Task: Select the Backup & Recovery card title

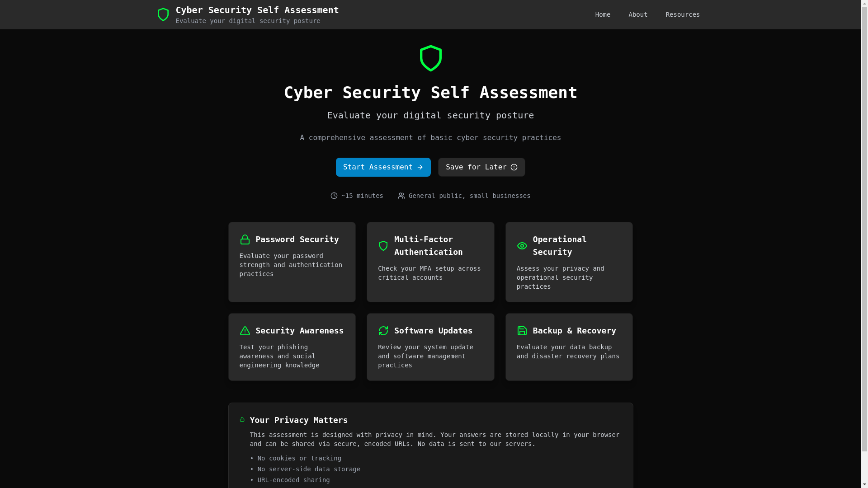Action: pyautogui.click(x=574, y=331)
